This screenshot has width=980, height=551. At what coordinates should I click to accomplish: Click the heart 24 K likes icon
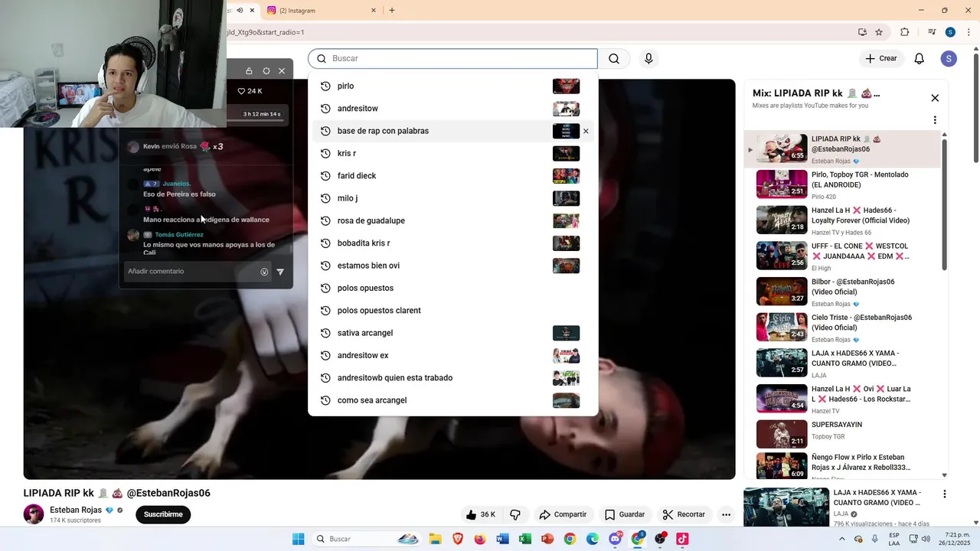tap(241, 91)
